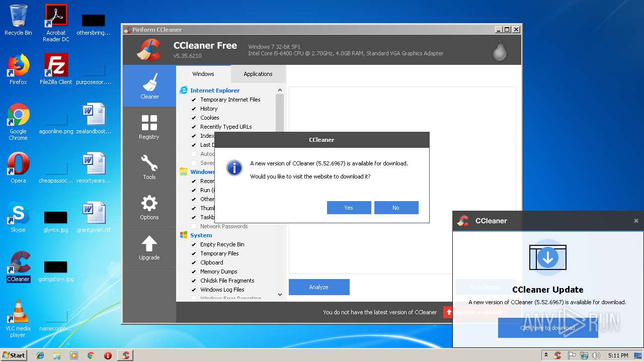
Task: Switch to the Applications tab
Action: tap(258, 74)
